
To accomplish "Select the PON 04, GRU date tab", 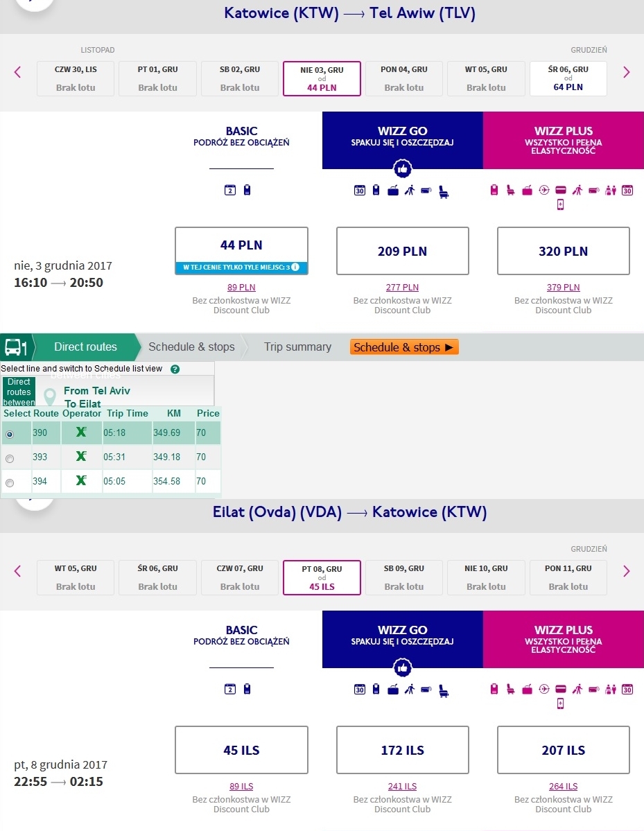I will (404, 78).
